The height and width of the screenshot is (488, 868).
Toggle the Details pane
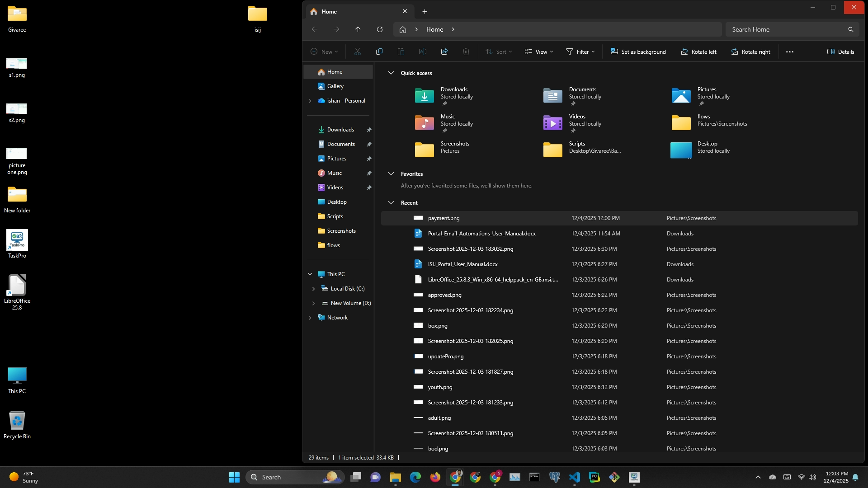840,52
